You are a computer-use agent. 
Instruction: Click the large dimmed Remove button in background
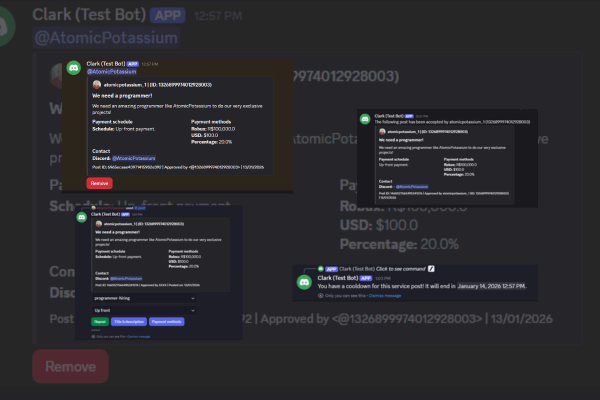pos(70,366)
